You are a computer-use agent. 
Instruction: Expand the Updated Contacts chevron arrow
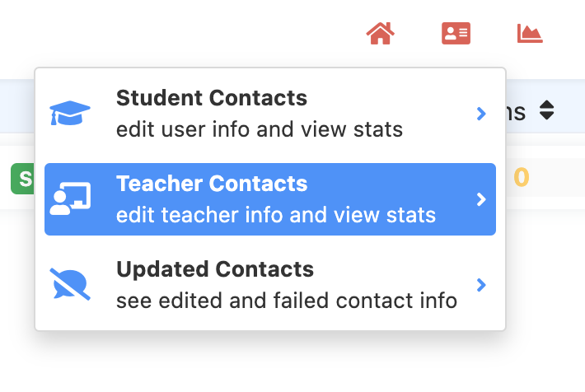coord(482,285)
